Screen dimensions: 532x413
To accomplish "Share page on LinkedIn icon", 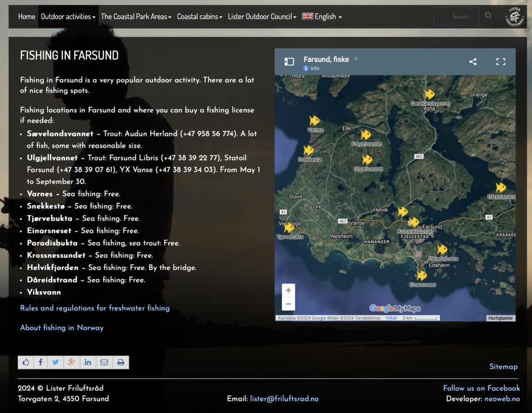I will pos(88,363).
